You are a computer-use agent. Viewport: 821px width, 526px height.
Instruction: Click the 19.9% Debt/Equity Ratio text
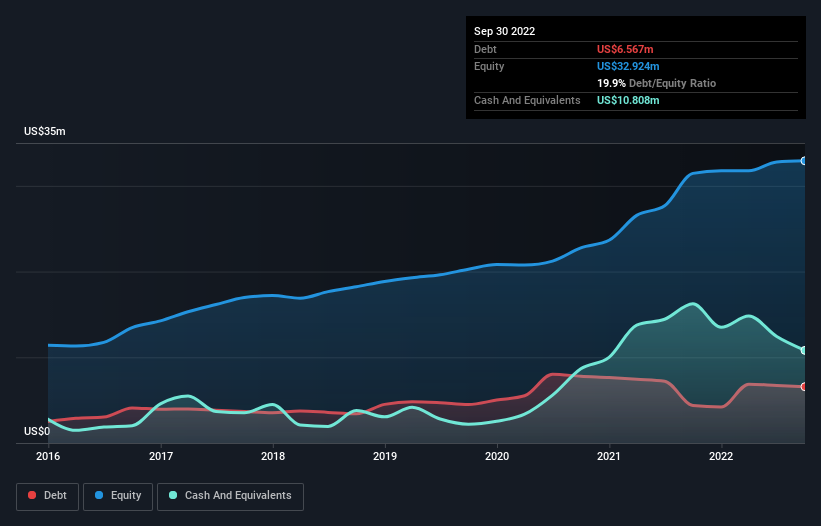pyautogui.click(x=656, y=83)
